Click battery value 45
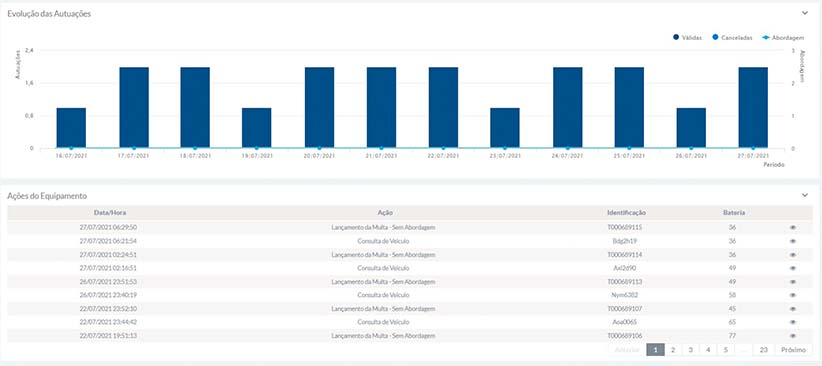Screen dimensions: 822x366 (732, 309)
